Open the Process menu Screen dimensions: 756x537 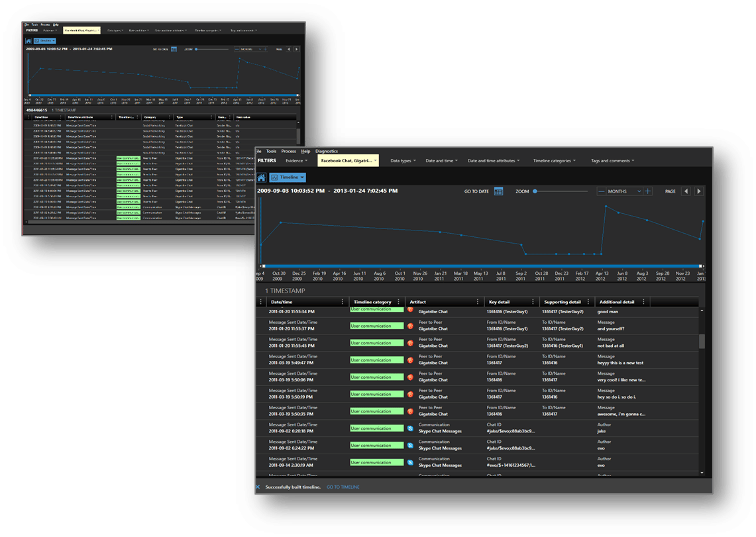pyautogui.click(x=288, y=151)
